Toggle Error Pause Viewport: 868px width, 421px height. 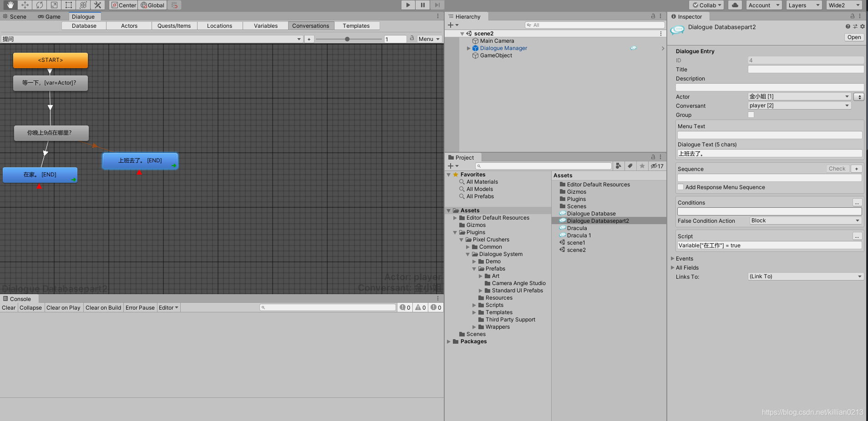click(x=140, y=308)
